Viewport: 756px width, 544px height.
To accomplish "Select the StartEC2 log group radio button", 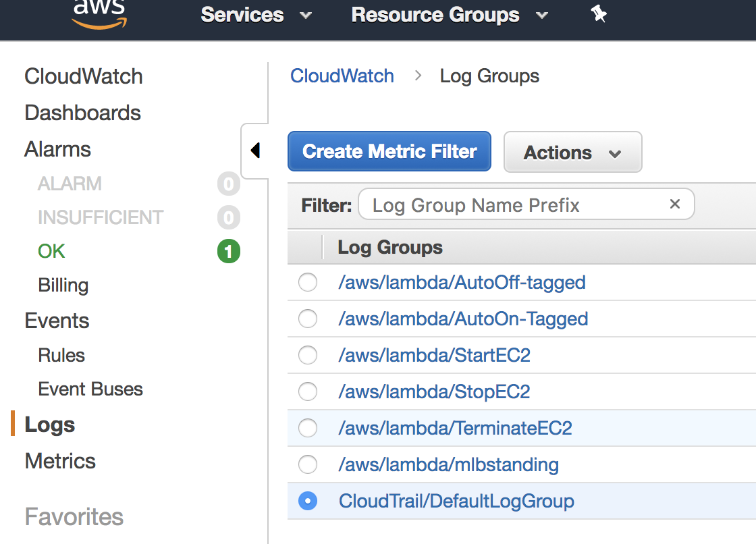I will pyautogui.click(x=308, y=355).
